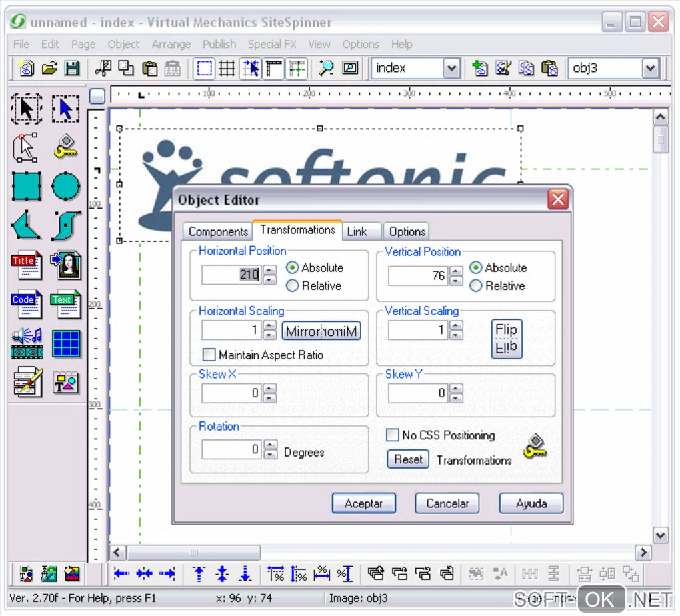Increase Rotation degrees with spinner

270,445
